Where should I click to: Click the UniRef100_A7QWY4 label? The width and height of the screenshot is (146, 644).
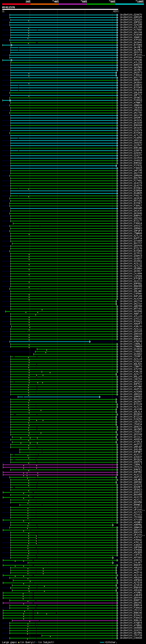pos(131,623)
